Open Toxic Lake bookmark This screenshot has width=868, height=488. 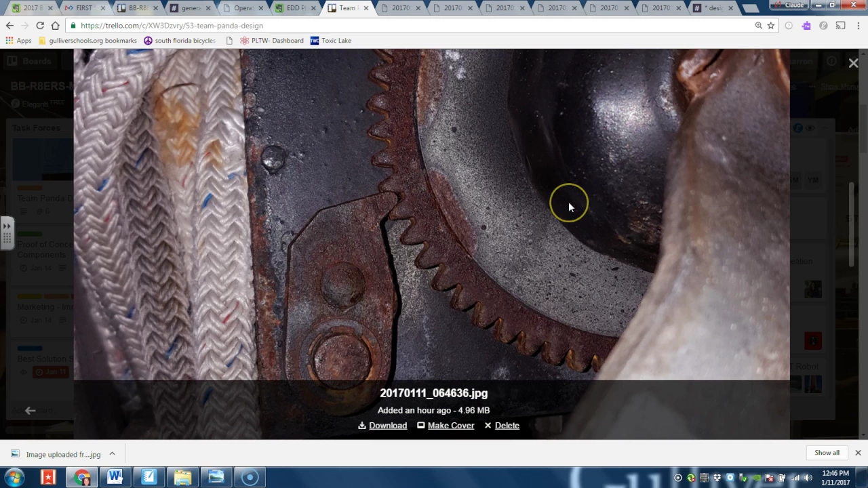[331, 41]
